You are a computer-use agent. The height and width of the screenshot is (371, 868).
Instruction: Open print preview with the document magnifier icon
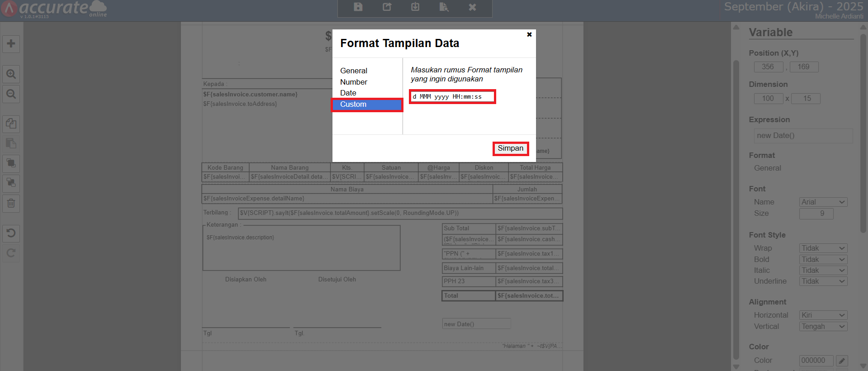444,7
